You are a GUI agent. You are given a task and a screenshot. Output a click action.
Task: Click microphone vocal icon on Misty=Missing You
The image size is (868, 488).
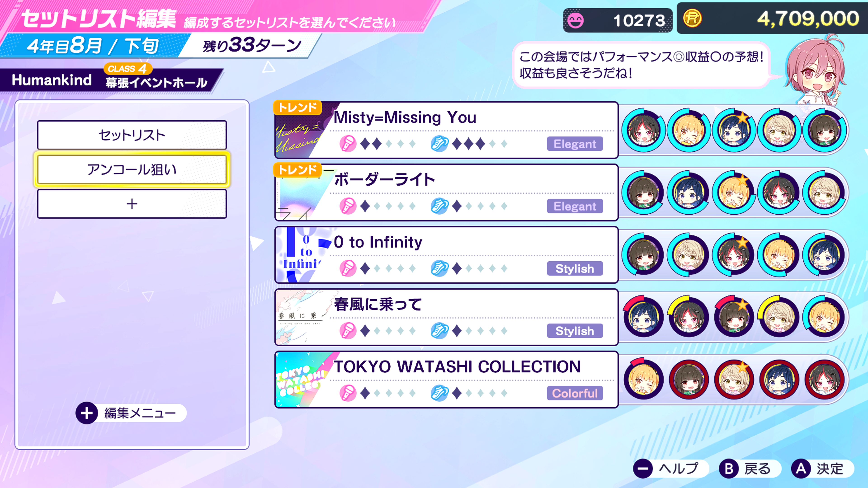[348, 144]
